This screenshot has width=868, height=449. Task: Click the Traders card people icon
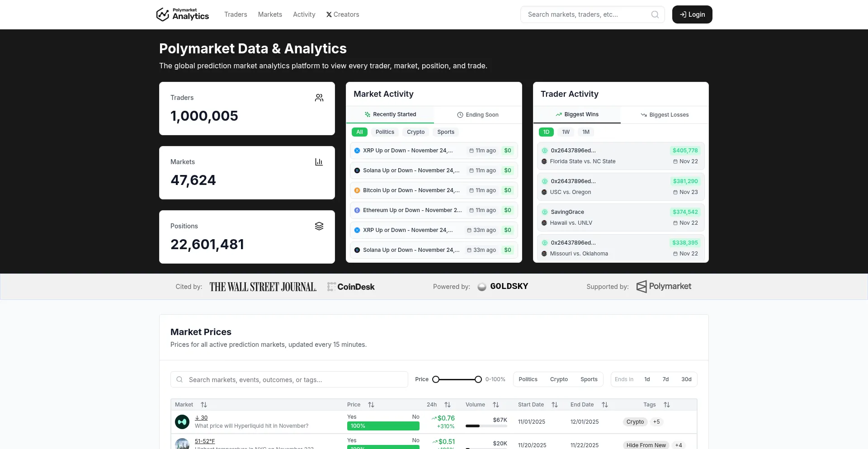tap(319, 98)
